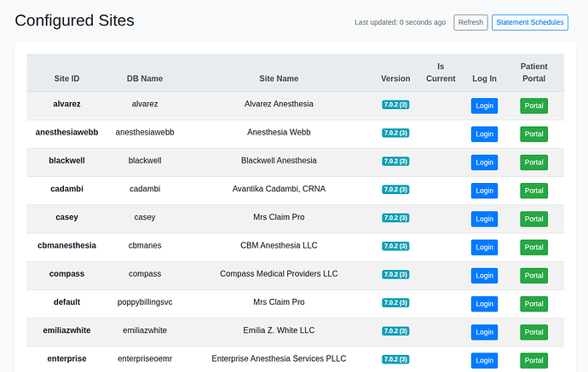Open Portal for the casey row
This screenshot has width=588, height=372.
534,219
